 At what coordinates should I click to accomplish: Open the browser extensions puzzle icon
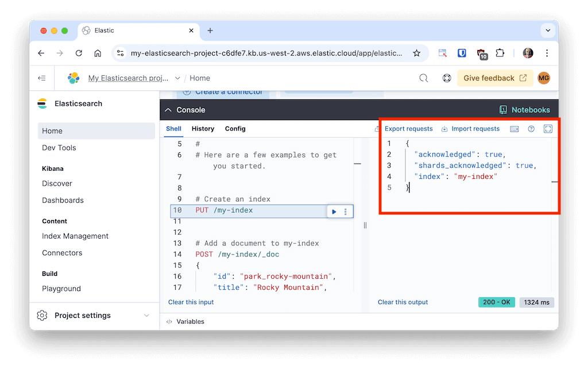[500, 52]
